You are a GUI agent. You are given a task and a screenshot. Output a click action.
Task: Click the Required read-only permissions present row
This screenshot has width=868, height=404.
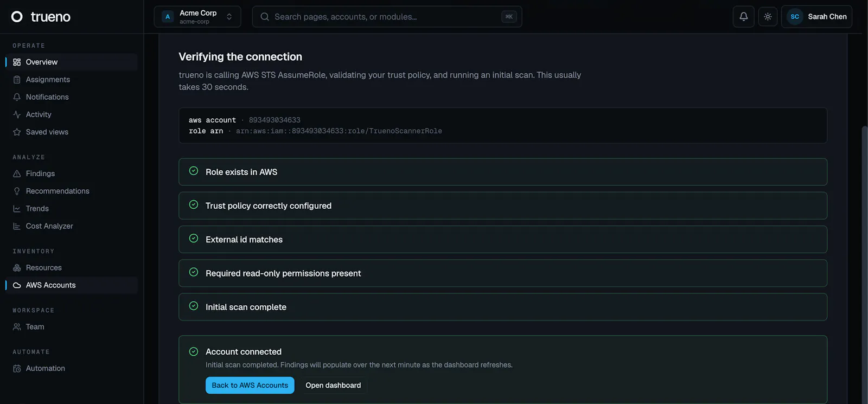pyautogui.click(x=503, y=273)
